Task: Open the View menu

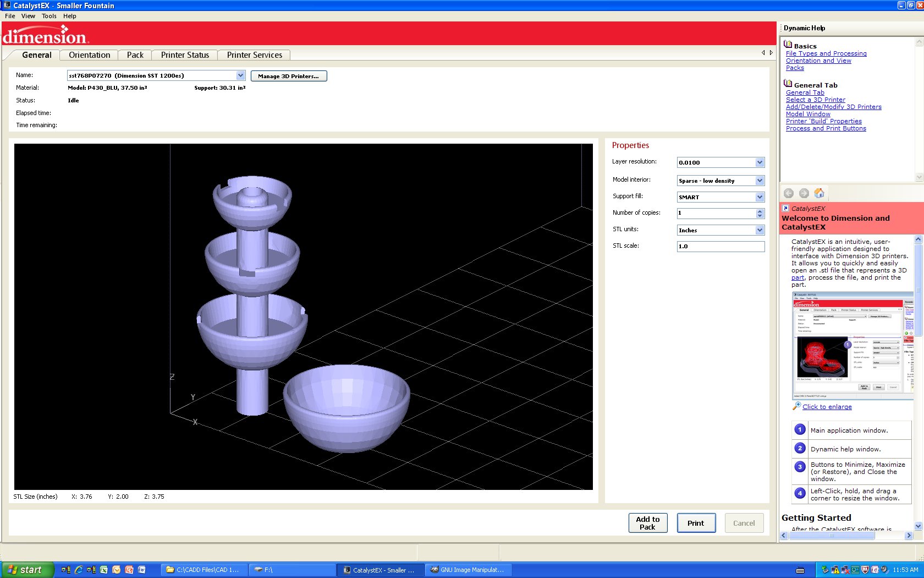Action: coord(28,16)
